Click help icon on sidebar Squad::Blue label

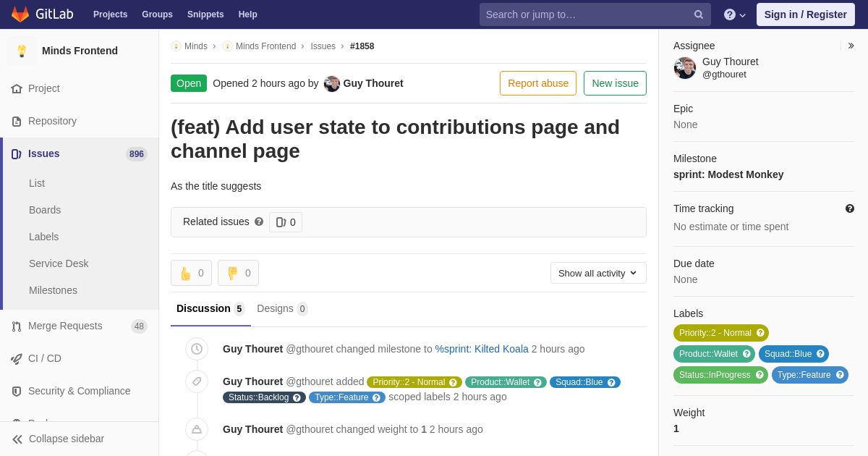pyautogui.click(x=820, y=354)
